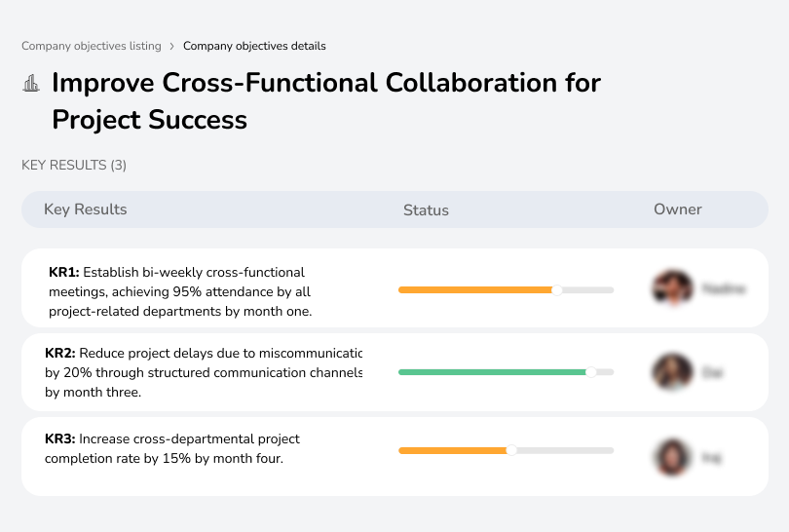This screenshot has width=789, height=532.
Task: Click the breadcrumb chevron separator arrow
Action: pyautogui.click(x=172, y=46)
